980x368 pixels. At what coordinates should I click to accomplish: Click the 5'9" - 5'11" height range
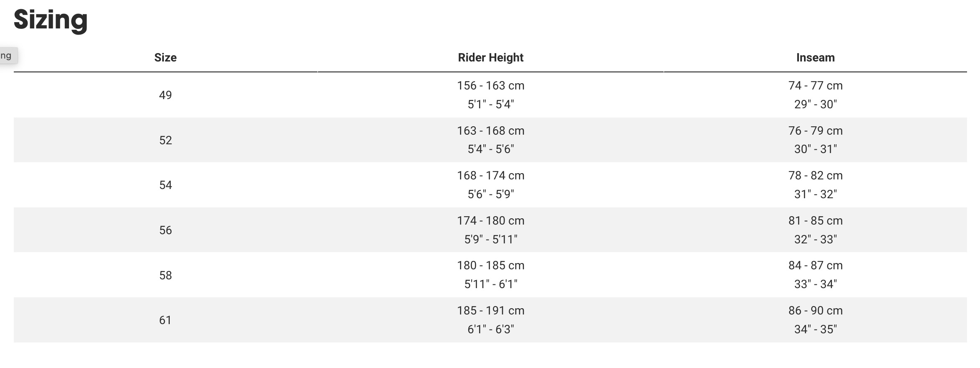[x=490, y=239]
